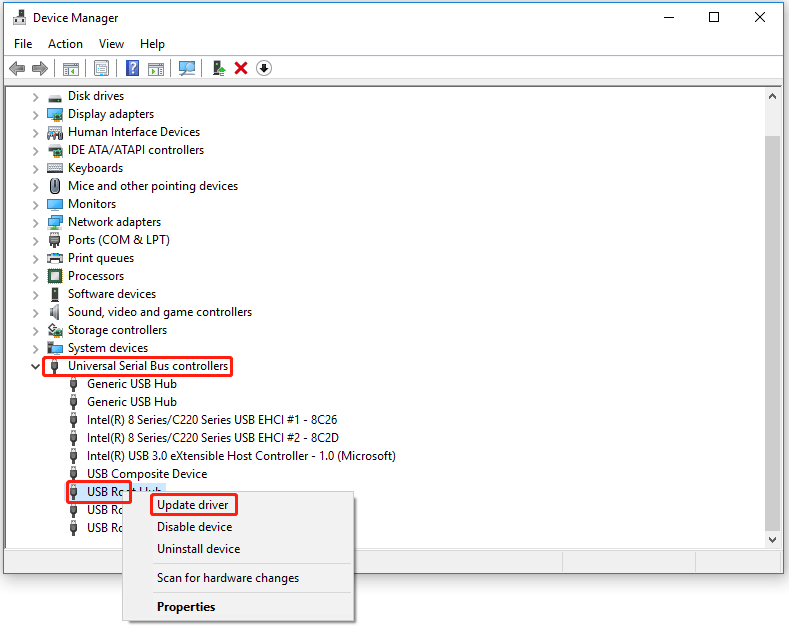Click the Device Manager title bar icon

pyautogui.click(x=20, y=18)
